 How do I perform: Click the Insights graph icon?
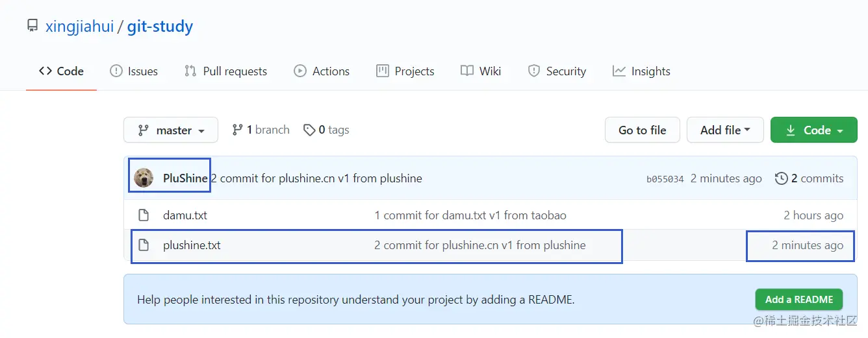point(619,71)
